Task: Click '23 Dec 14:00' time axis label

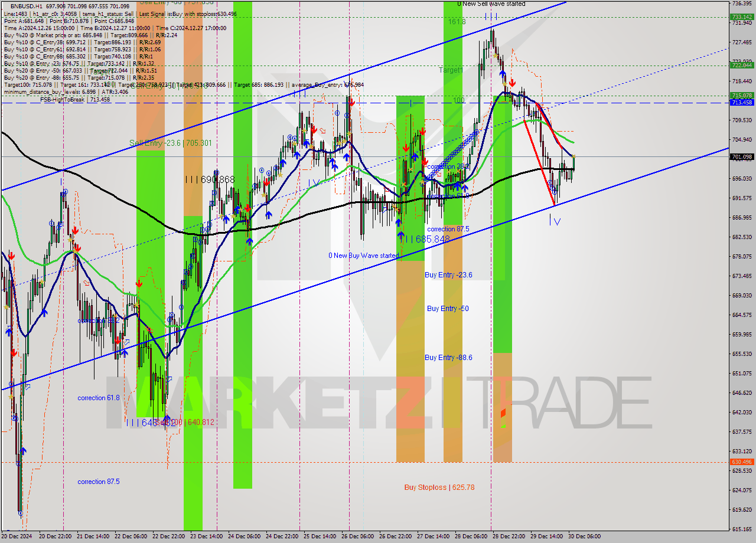Action: coord(207,537)
